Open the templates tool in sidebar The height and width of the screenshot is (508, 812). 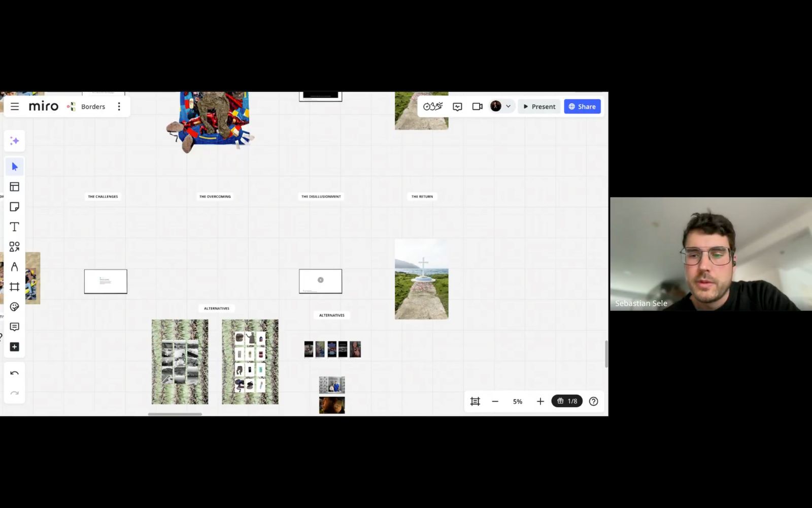14,187
